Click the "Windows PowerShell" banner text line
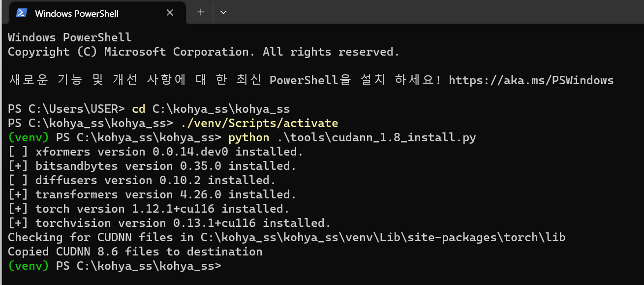This screenshot has height=285, width=644. click(x=70, y=37)
